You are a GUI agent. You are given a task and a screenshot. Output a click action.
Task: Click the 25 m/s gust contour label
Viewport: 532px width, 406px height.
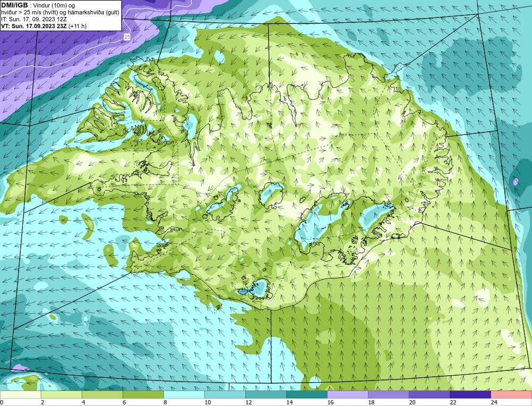127,37
